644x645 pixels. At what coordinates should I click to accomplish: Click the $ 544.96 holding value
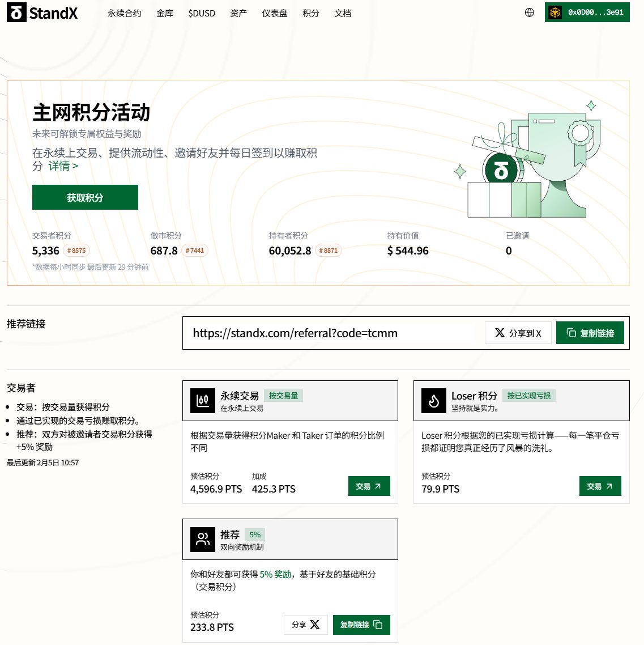click(408, 251)
